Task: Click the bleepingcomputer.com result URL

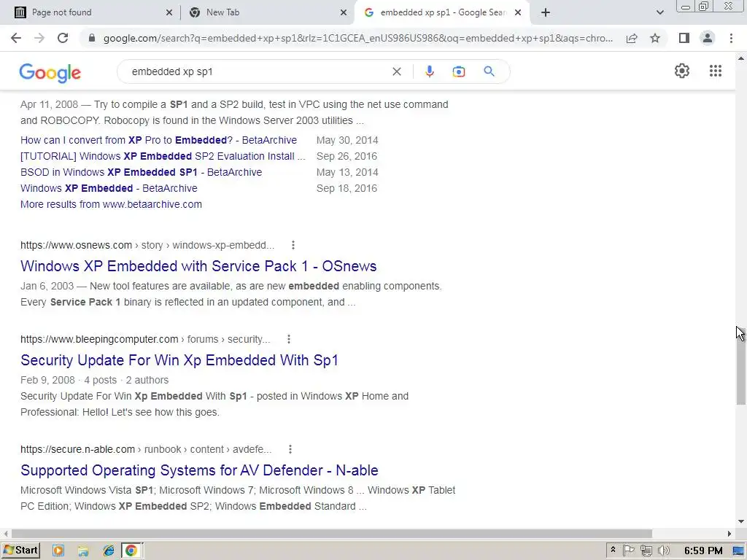Action: coord(145,339)
